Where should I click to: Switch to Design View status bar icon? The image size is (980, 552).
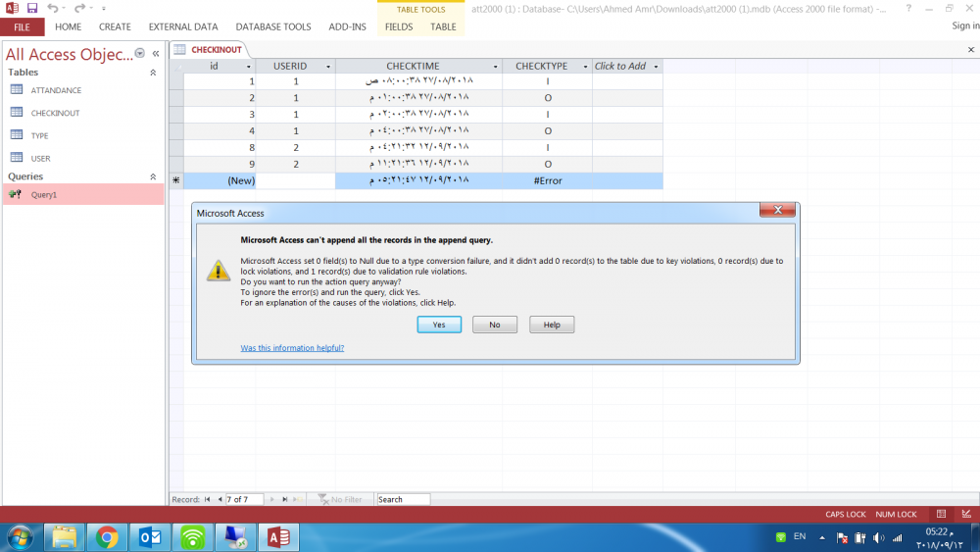coord(966,514)
